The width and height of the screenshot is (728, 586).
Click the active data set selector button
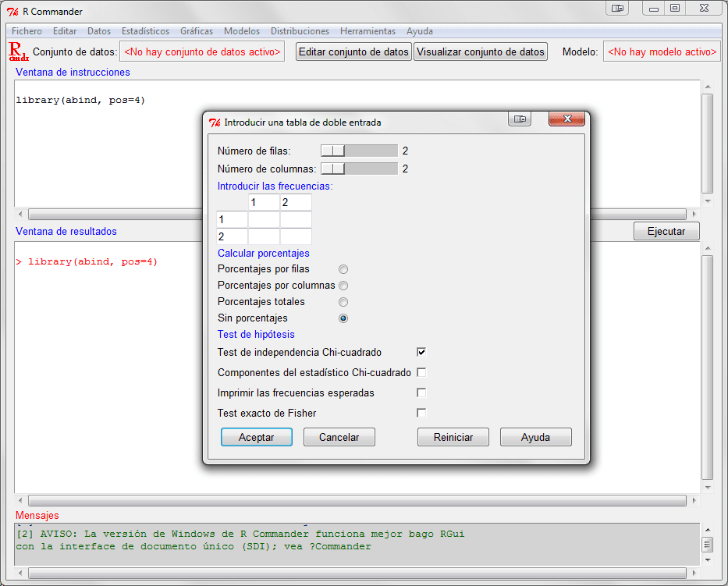click(x=202, y=51)
